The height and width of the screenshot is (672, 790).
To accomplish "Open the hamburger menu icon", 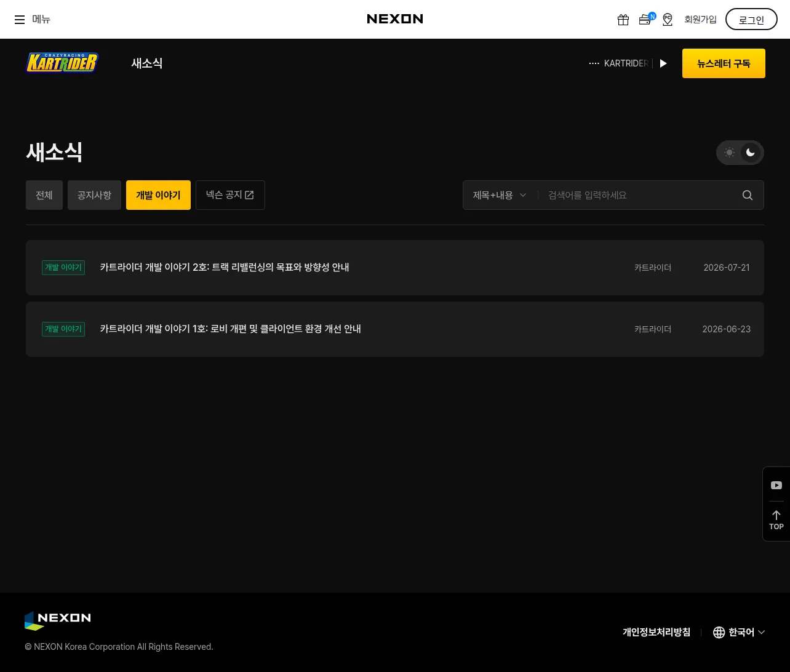I will (x=20, y=20).
